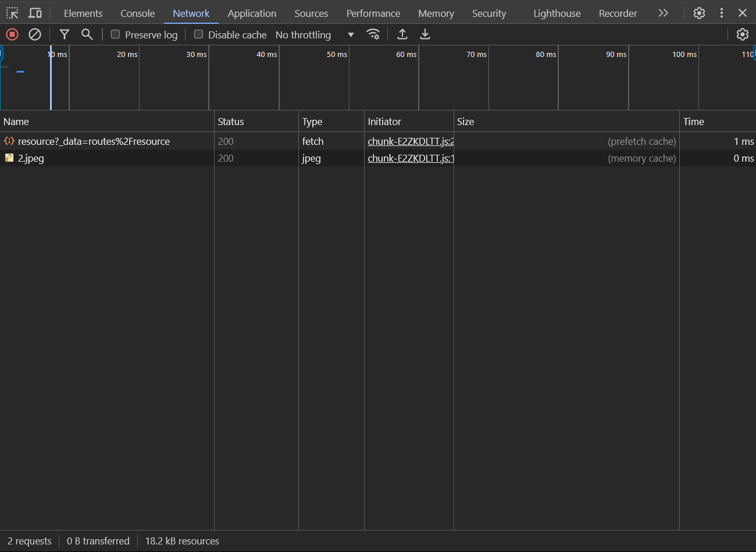Show more tabs chevron

click(x=664, y=13)
